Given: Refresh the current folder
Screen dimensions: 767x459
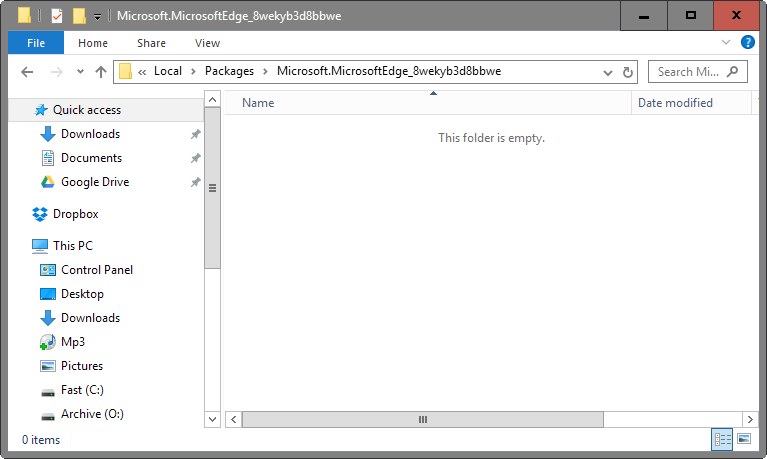Looking at the screenshot, I should point(628,72).
